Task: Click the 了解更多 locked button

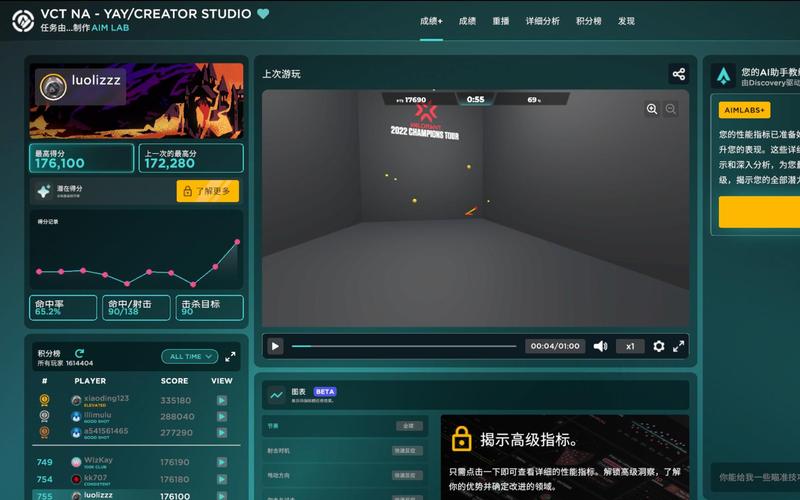Action: [208, 191]
